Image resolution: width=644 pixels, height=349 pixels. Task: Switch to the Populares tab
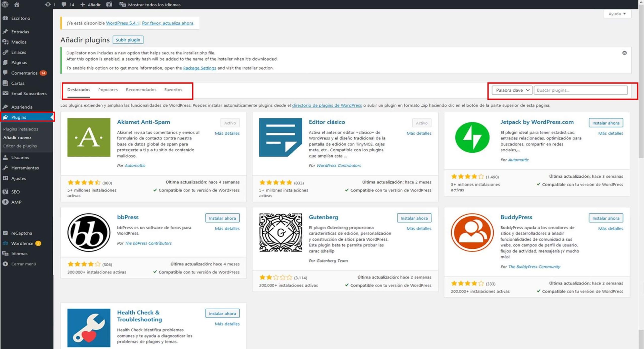pyautogui.click(x=108, y=90)
